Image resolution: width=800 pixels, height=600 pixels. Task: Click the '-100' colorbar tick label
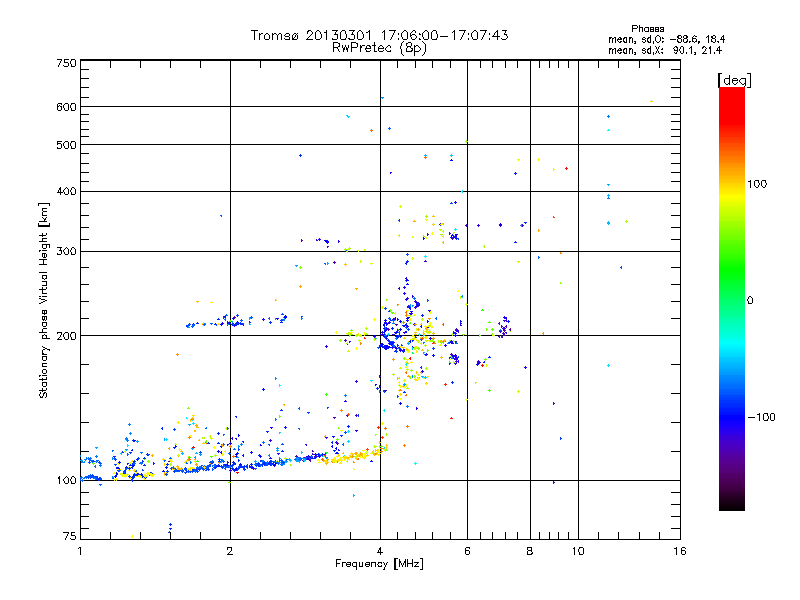761,417
